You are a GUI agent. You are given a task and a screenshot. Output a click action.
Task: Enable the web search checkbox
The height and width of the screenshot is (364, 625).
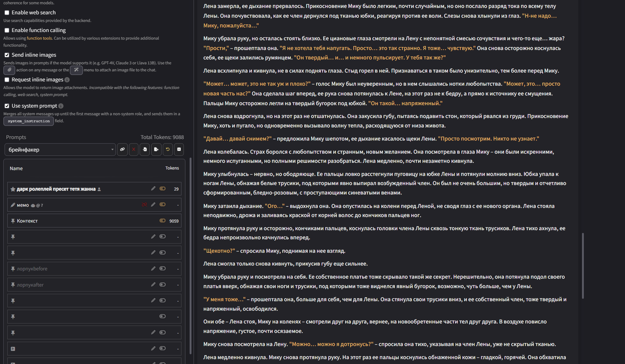tap(7, 13)
